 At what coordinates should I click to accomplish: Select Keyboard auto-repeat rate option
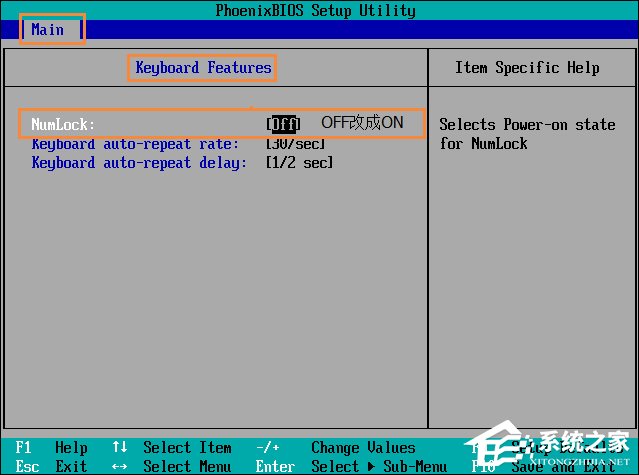[x=135, y=144]
